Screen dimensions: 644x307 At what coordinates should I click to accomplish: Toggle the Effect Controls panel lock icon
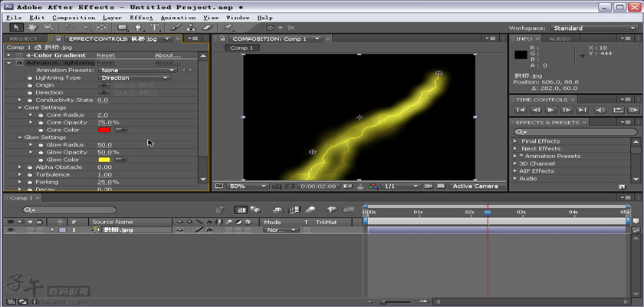pyautogui.click(x=57, y=38)
